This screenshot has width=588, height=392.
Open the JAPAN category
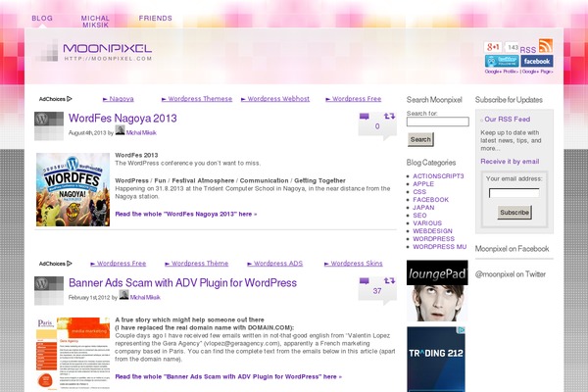pyautogui.click(x=423, y=208)
